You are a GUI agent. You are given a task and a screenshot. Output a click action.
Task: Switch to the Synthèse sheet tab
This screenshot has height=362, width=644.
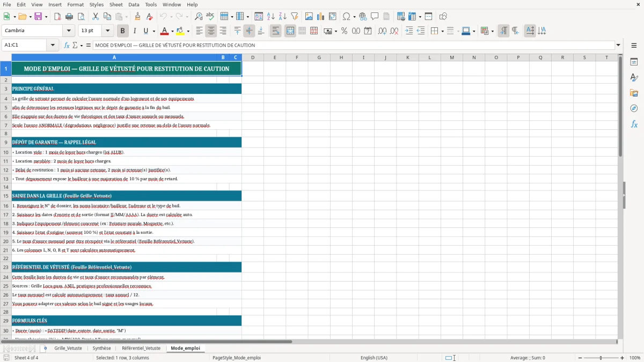(102, 348)
